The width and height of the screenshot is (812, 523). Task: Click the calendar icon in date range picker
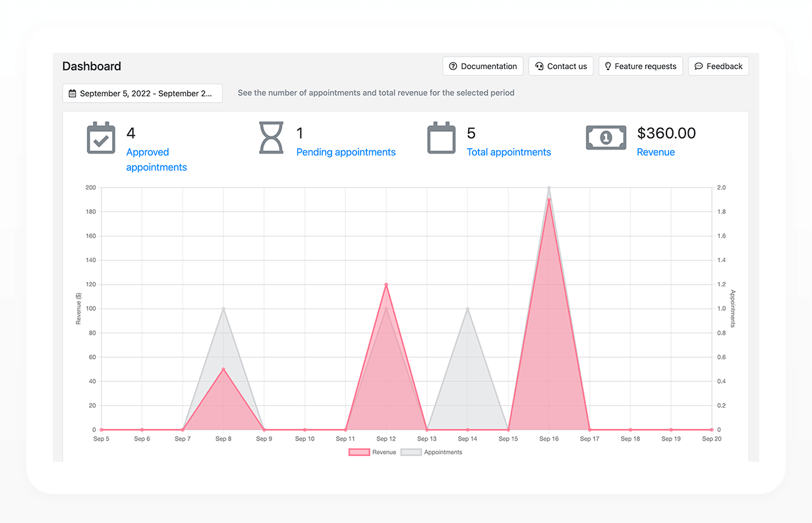pos(72,94)
